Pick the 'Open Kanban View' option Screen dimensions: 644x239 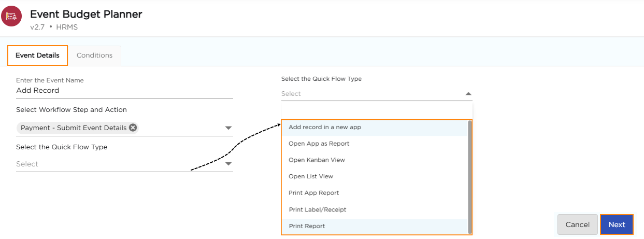pyautogui.click(x=317, y=160)
